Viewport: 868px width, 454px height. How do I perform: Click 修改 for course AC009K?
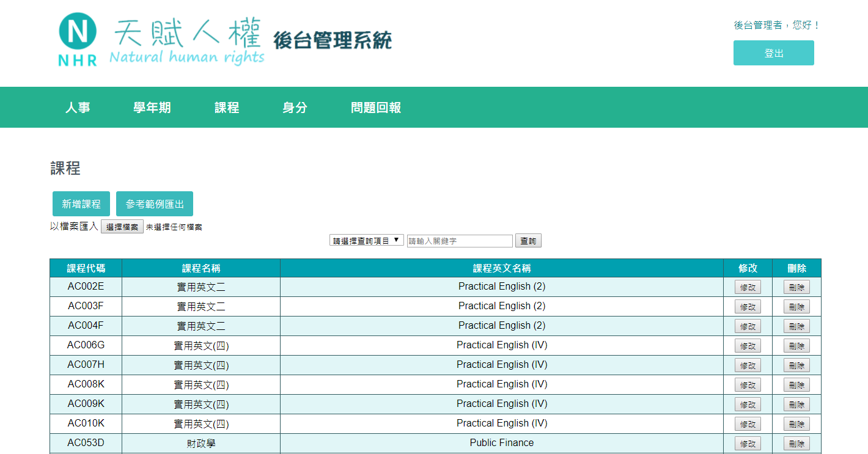(x=748, y=405)
